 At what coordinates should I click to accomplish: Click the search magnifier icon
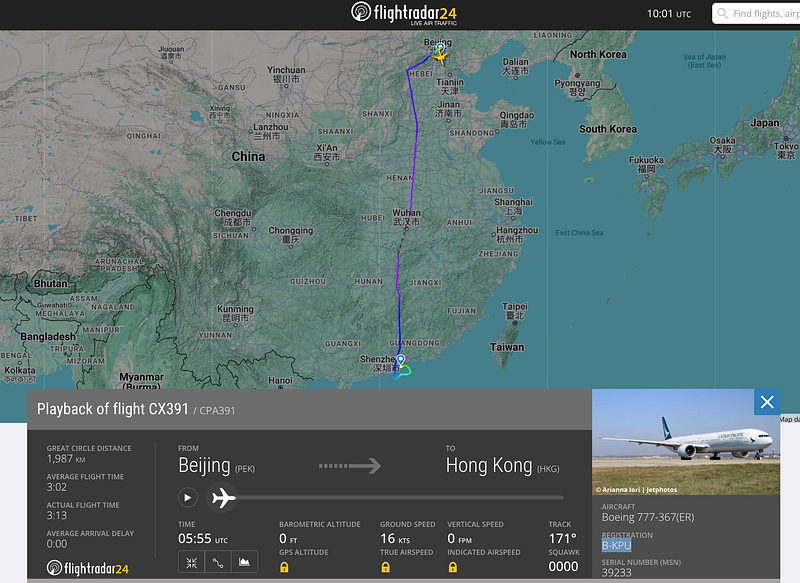click(722, 13)
